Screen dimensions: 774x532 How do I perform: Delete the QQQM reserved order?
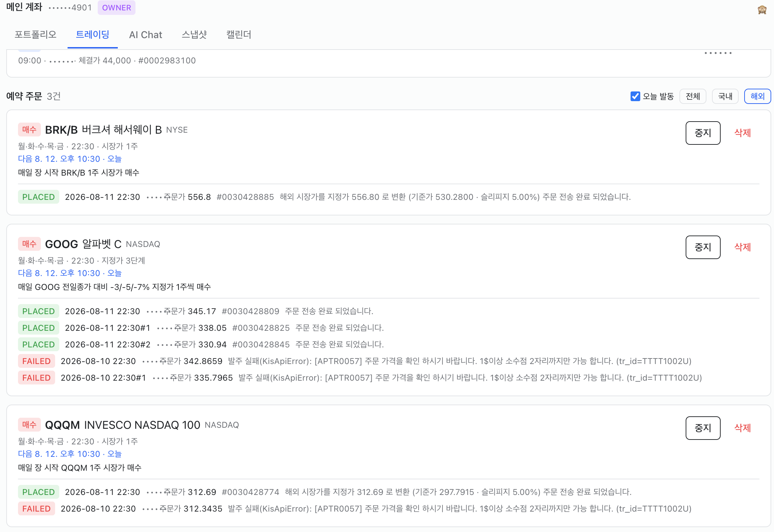click(742, 428)
